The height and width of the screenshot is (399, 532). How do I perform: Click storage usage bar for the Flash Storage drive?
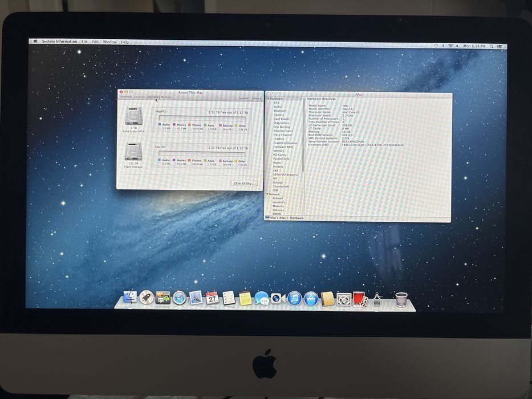coord(202,154)
